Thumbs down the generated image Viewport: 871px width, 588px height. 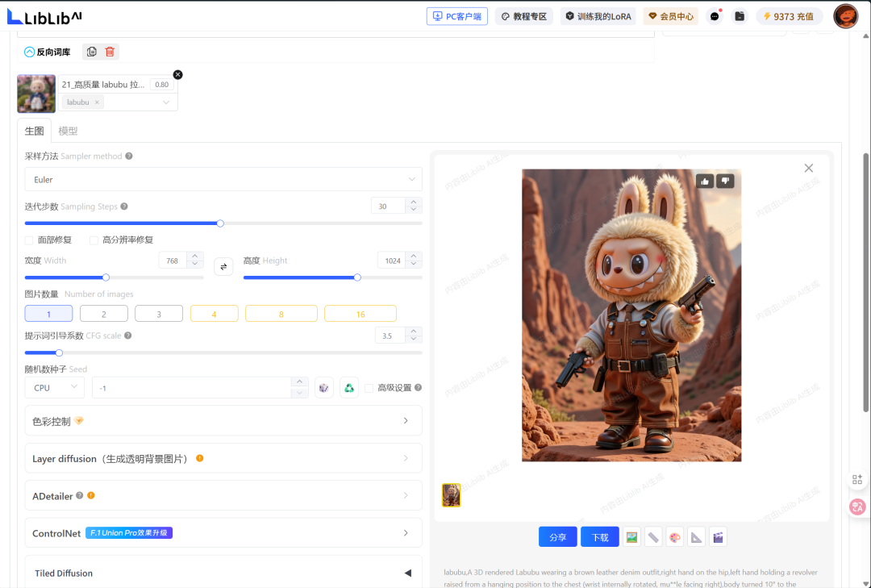(x=725, y=181)
